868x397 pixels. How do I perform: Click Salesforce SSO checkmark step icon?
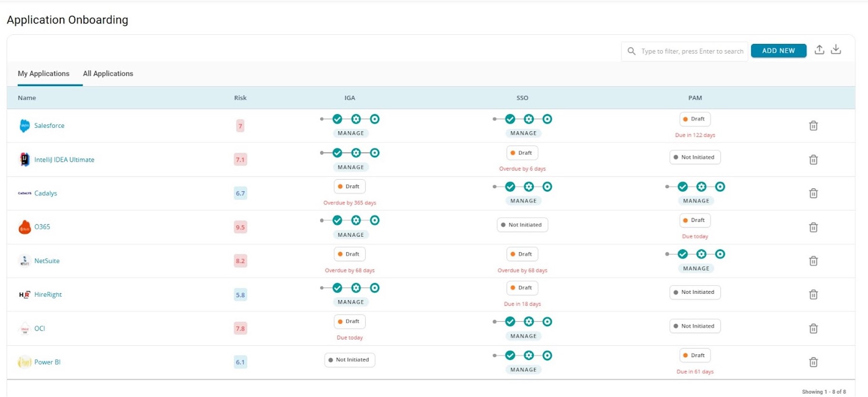click(x=510, y=119)
